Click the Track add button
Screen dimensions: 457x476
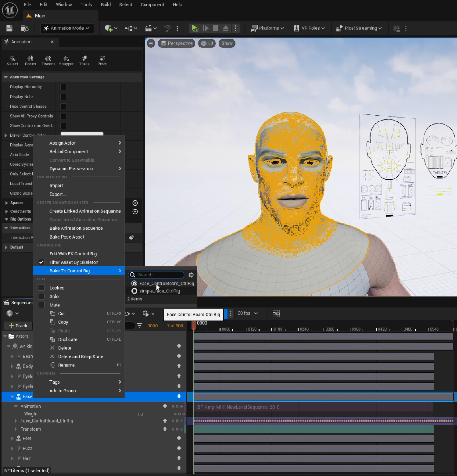[18, 325]
